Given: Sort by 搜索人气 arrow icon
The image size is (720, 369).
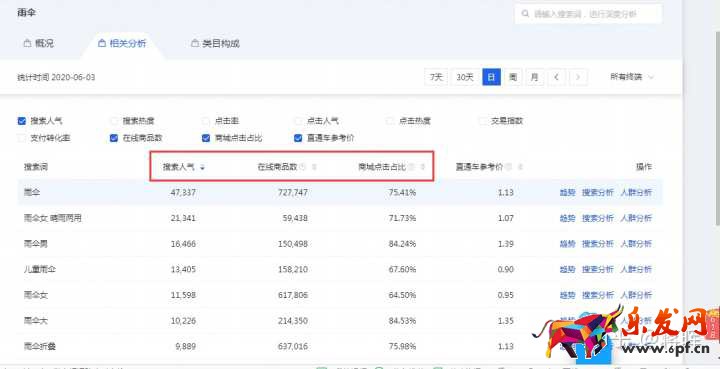Looking at the screenshot, I should pyautogui.click(x=202, y=168).
